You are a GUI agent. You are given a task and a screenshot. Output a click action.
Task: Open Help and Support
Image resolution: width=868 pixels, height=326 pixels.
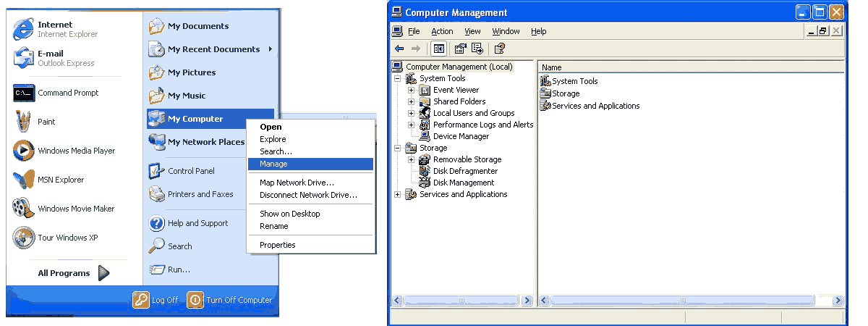coord(189,223)
